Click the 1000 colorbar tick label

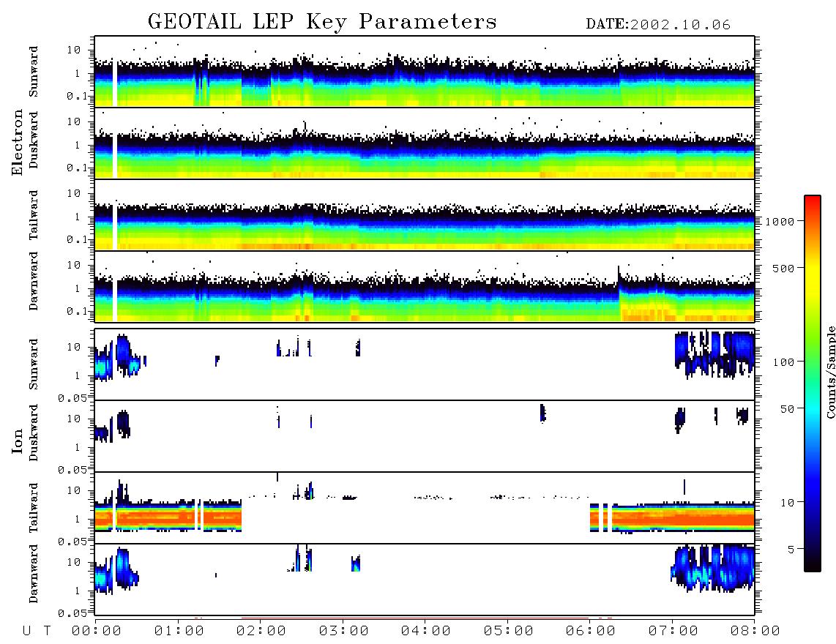click(780, 221)
